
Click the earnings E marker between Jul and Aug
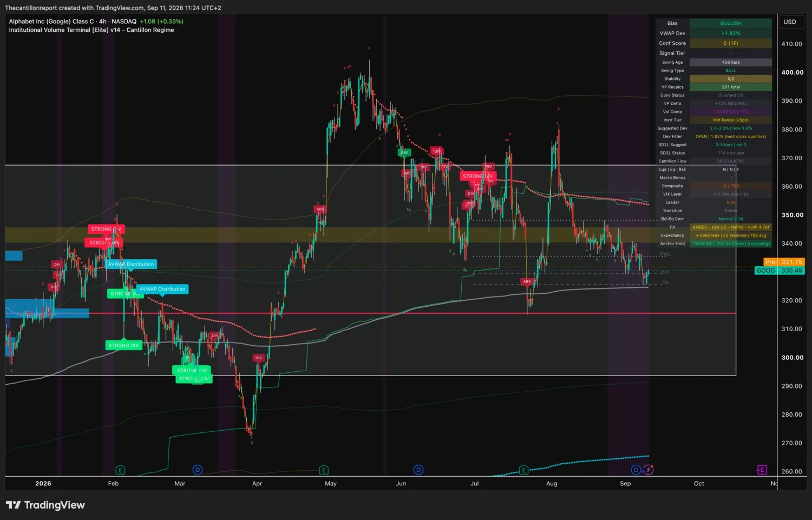(x=523, y=470)
